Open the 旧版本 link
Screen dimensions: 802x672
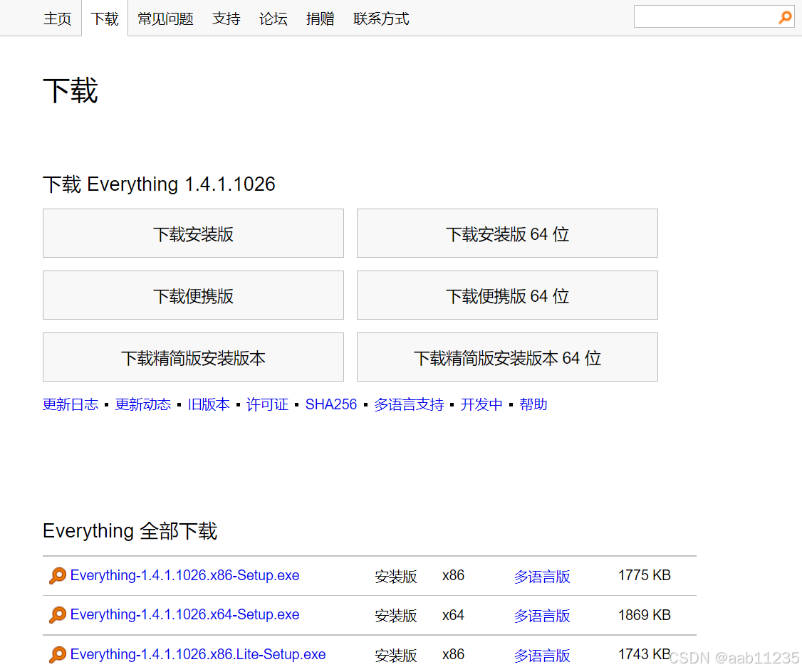click(209, 404)
